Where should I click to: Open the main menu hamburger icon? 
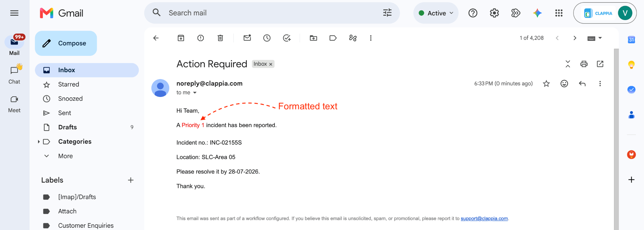14,13
